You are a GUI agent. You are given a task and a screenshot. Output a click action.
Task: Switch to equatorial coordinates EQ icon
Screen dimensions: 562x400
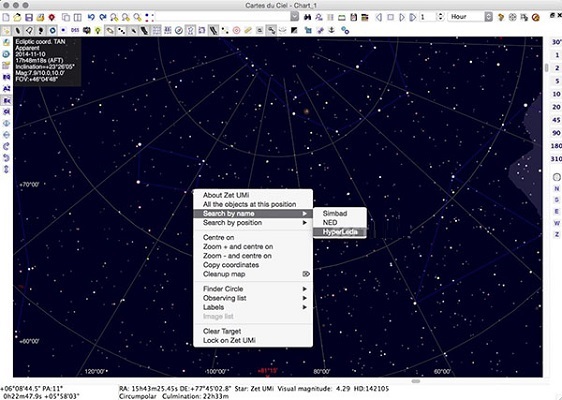point(6,77)
